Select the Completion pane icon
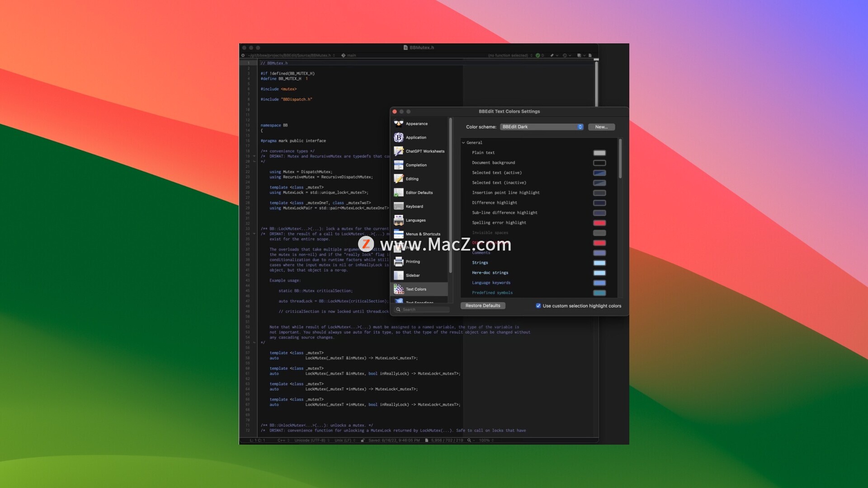 (x=398, y=165)
